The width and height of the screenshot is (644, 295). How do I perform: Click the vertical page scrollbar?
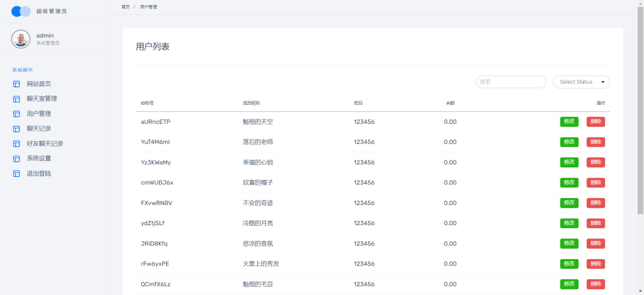(x=640, y=107)
